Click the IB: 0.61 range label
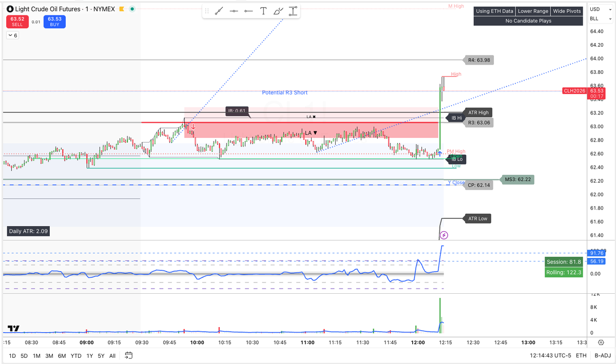Image resolution: width=616 pixels, height=364 pixels. click(237, 111)
